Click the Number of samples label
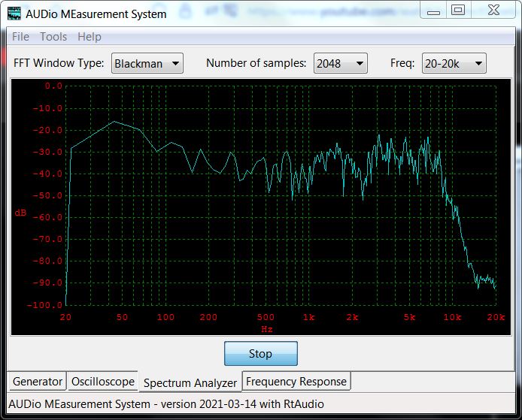522x420 pixels. pyautogui.click(x=256, y=63)
